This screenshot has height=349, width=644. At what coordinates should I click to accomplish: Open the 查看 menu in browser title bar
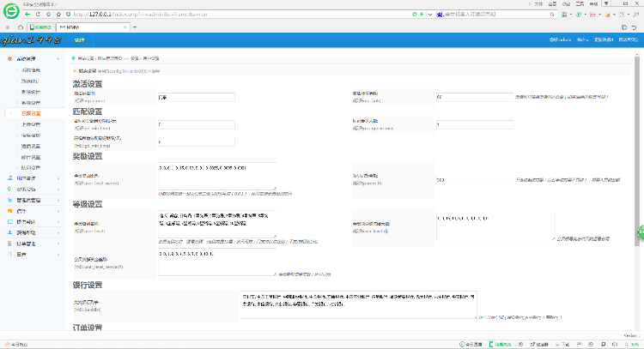pos(552,3)
